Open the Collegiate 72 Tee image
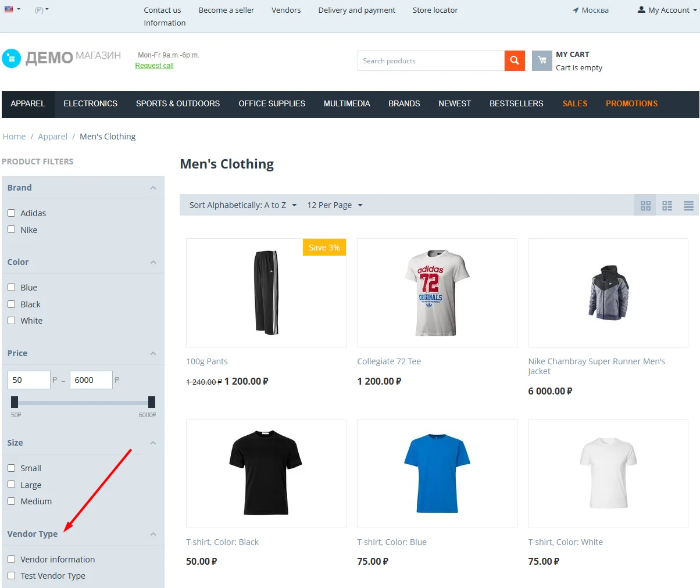 pyautogui.click(x=437, y=293)
